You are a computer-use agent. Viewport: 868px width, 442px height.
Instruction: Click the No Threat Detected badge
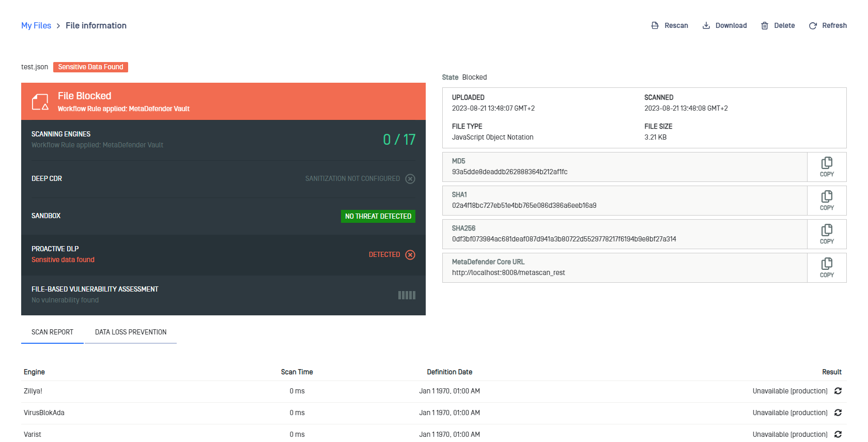point(378,216)
